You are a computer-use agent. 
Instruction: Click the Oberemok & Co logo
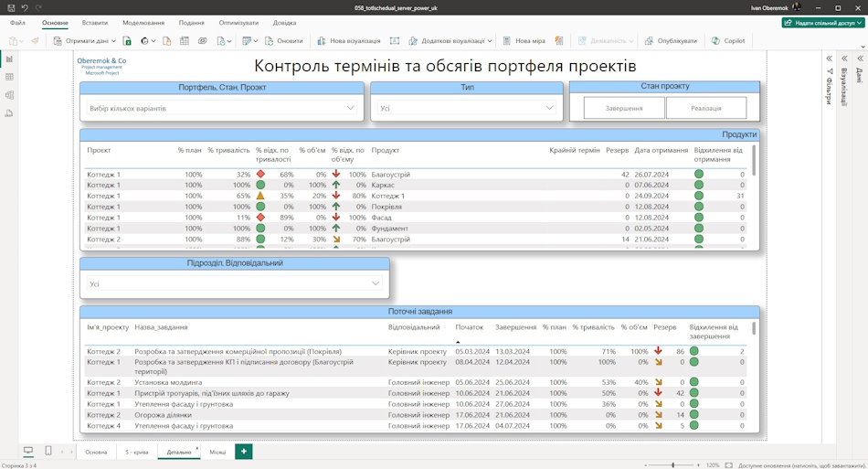click(101, 66)
